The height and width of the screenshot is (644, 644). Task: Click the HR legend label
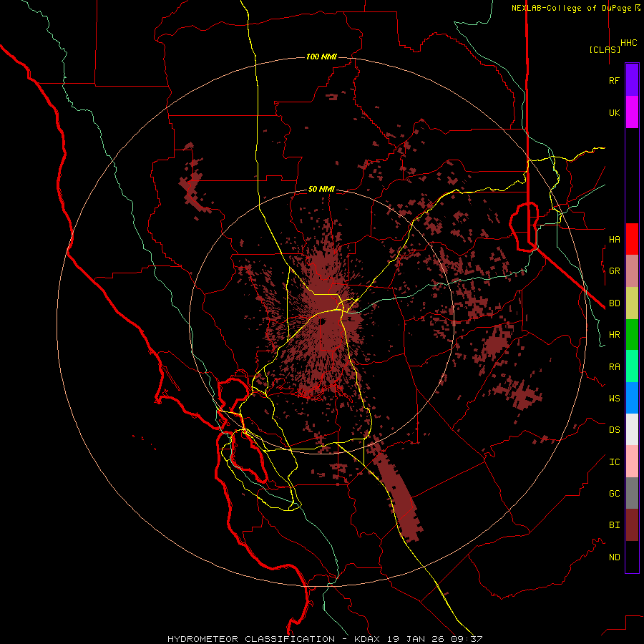click(x=614, y=335)
